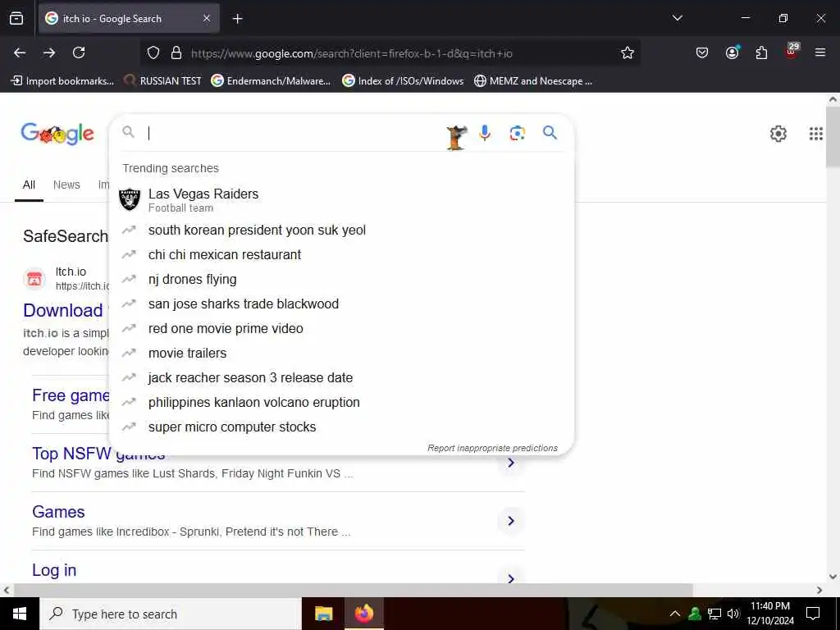Click the 'Type here to search' taskbar box
The width and height of the screenshot is (840, 630).
tap(171, 614)
